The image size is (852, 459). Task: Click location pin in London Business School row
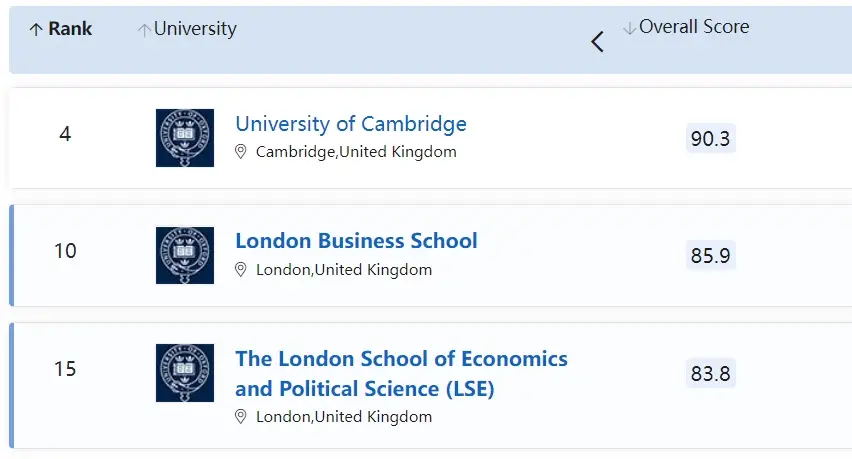pos(241,270)
